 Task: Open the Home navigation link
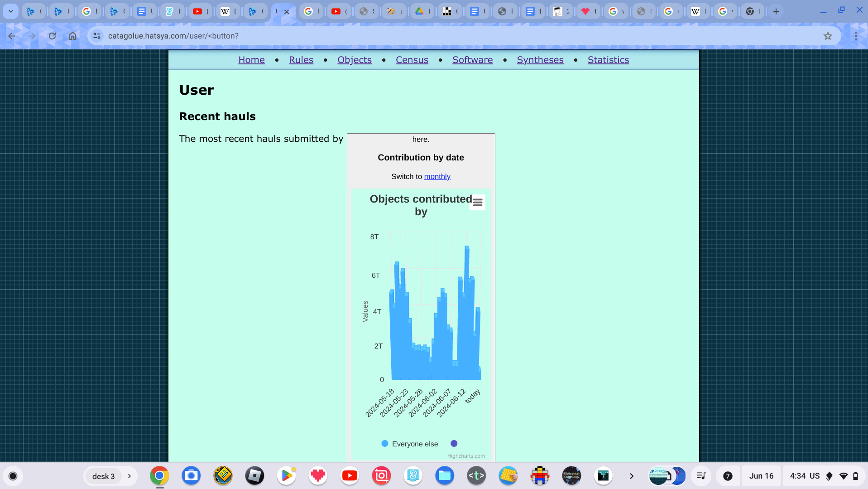[x=251, y=60]
